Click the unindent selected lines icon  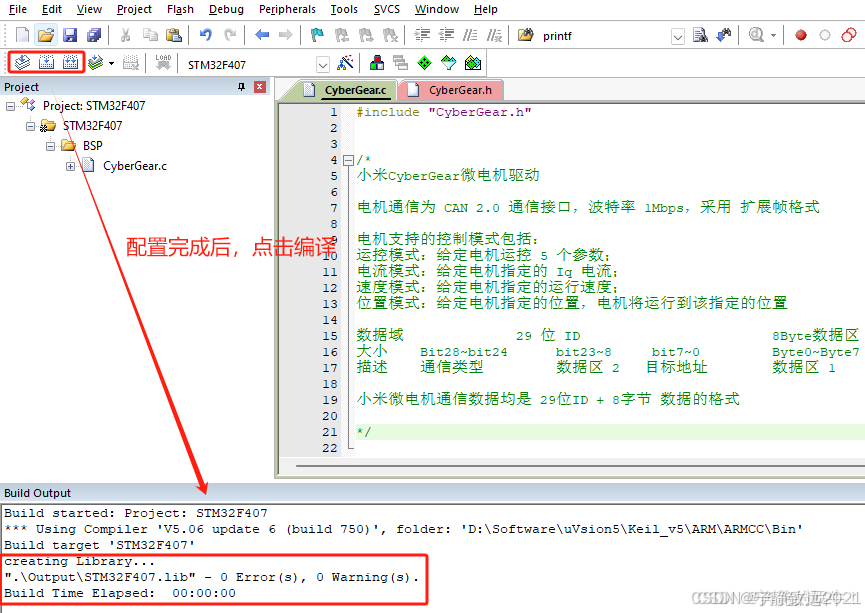coord(446,35)
